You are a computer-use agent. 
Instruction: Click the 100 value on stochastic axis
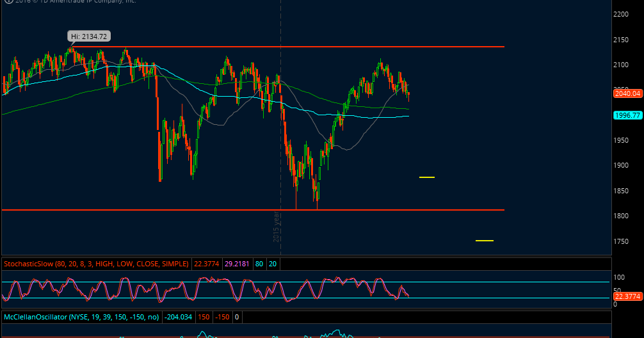pos(619,278)
